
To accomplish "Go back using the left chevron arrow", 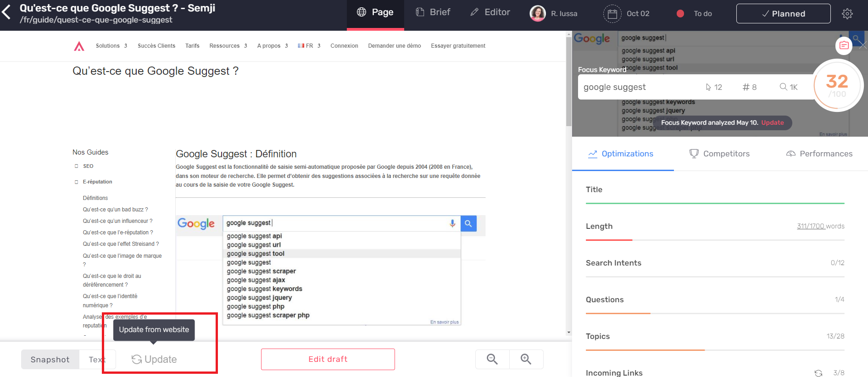I will click(6, 12).
